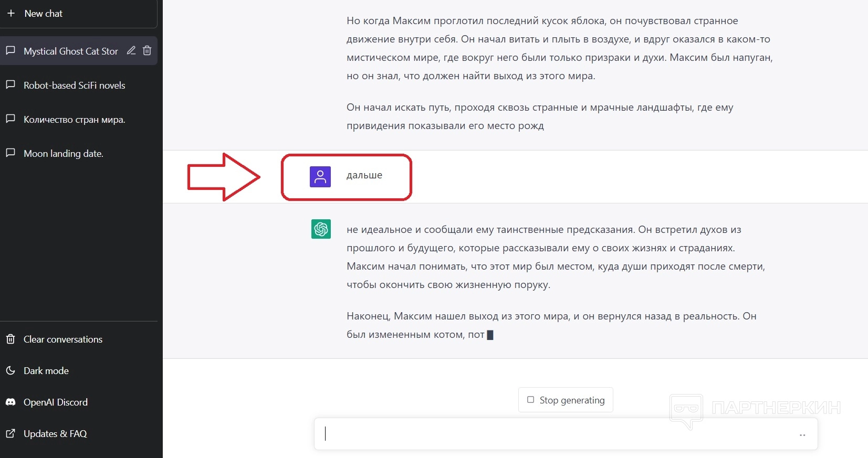
Task: Click the moon icon to switch theme
Action: (x=11, y=370)
